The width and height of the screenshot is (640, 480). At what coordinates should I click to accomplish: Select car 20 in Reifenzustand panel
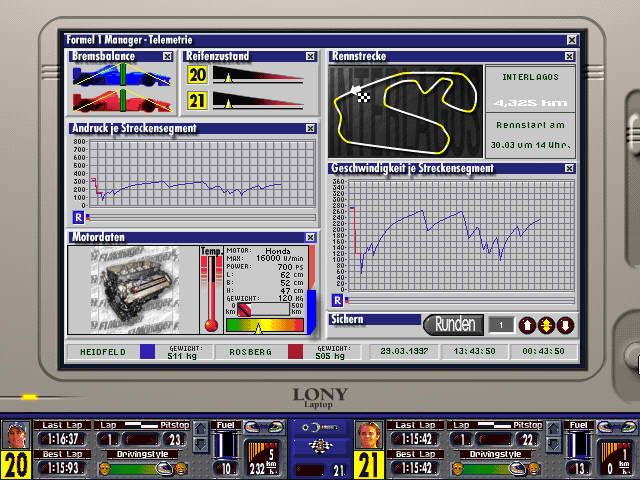click(x=198, y=75)
